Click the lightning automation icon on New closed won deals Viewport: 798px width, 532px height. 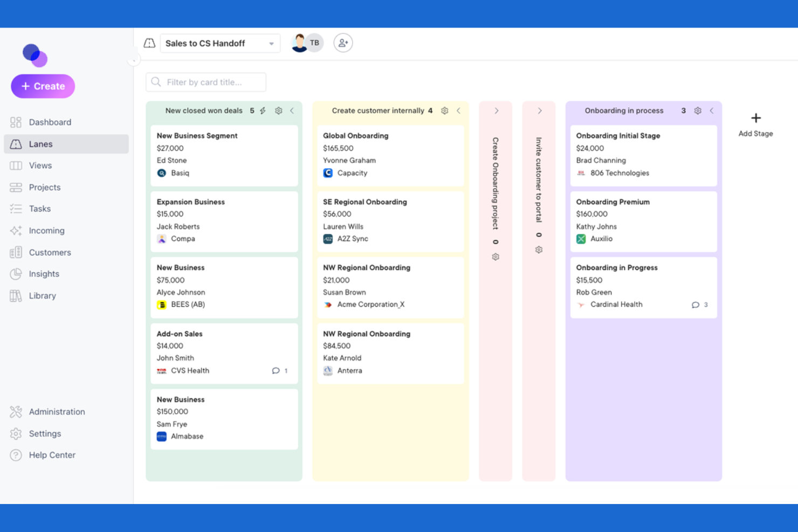click(263, 110)
